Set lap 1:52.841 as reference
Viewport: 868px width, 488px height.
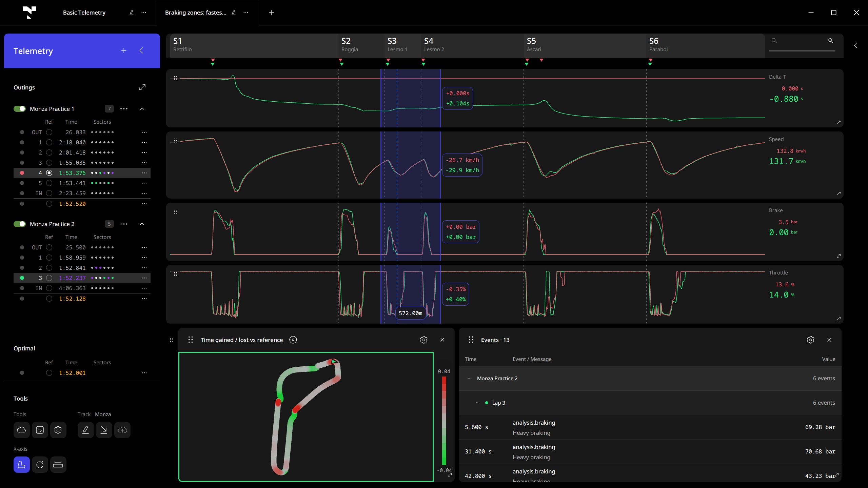pyautogui.click(x=49, y=268)
